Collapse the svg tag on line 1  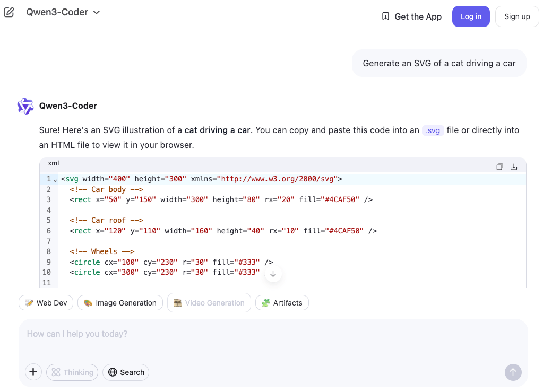click(55, 180)
